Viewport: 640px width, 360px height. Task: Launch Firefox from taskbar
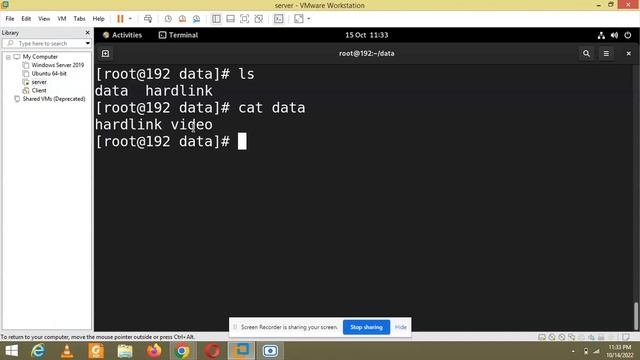[x=154, y=351]
